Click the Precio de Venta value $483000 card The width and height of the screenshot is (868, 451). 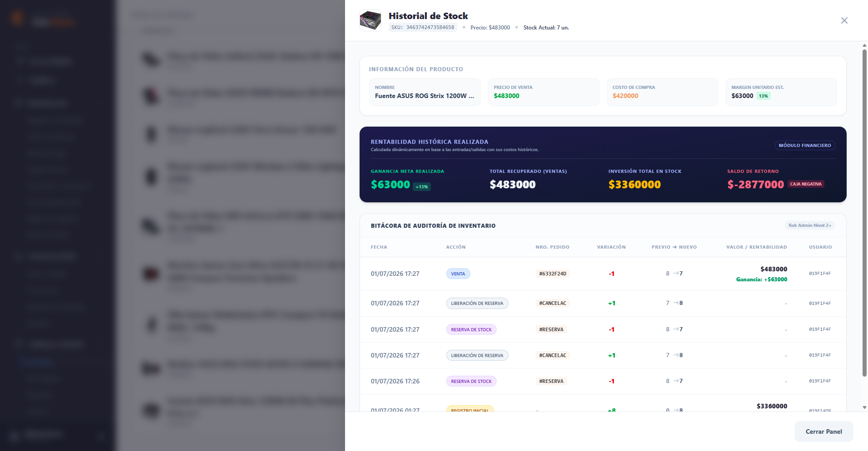click(x=543, y=92)
